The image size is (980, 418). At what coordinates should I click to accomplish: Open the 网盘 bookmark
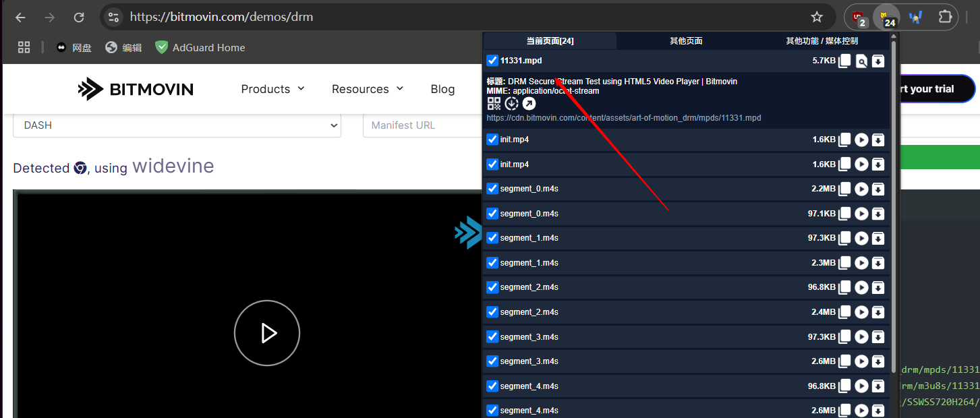click(74, 47)
